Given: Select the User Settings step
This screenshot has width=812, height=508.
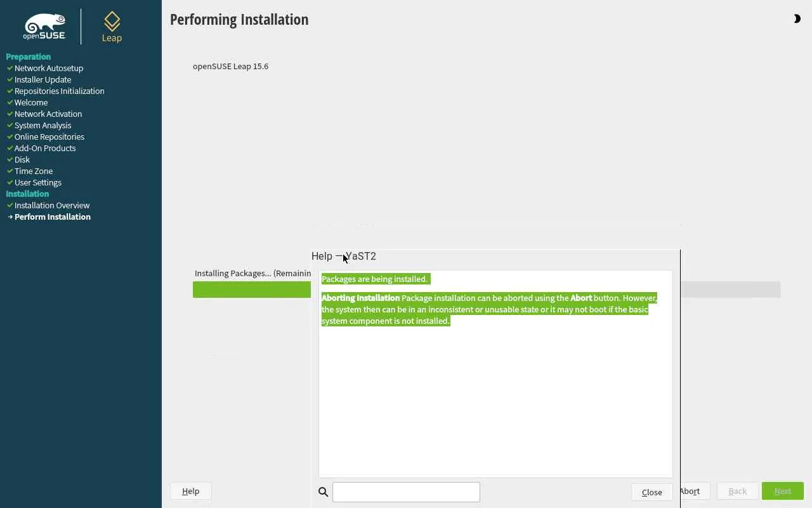Looking at the screenshot, I should coord(38,182).
